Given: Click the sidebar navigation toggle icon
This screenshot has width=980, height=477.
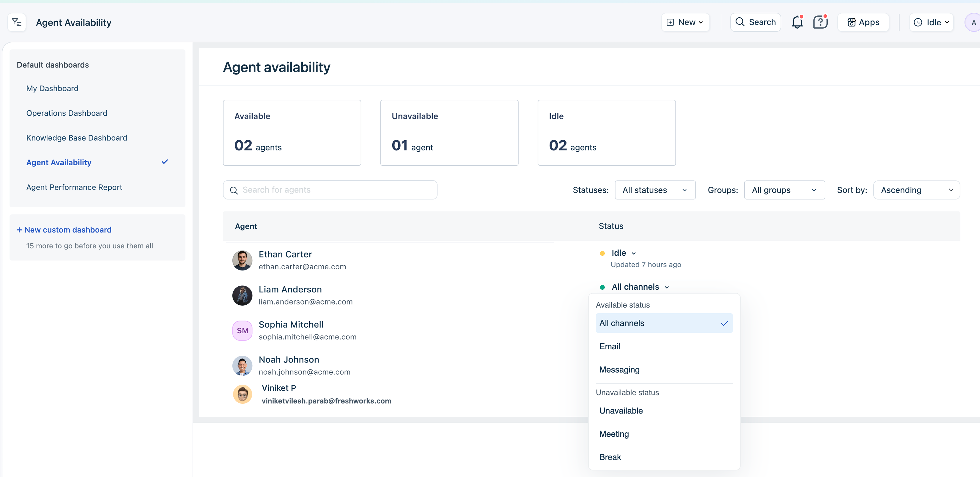Looking at the screenshot, I should click(x=17, y=22).
